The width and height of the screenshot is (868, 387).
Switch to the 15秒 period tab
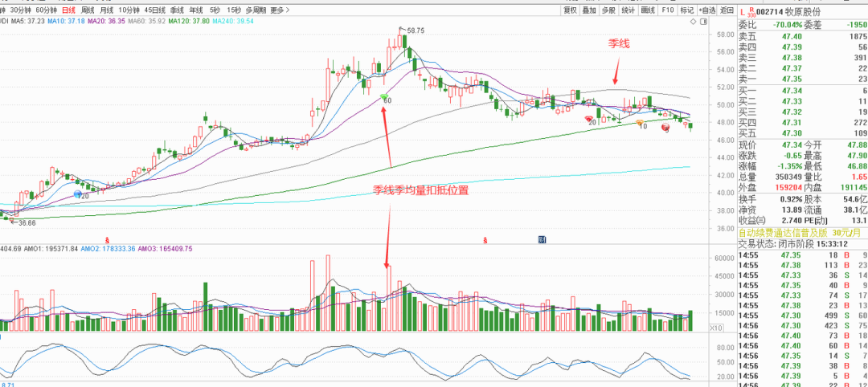(x=234, y=10)
